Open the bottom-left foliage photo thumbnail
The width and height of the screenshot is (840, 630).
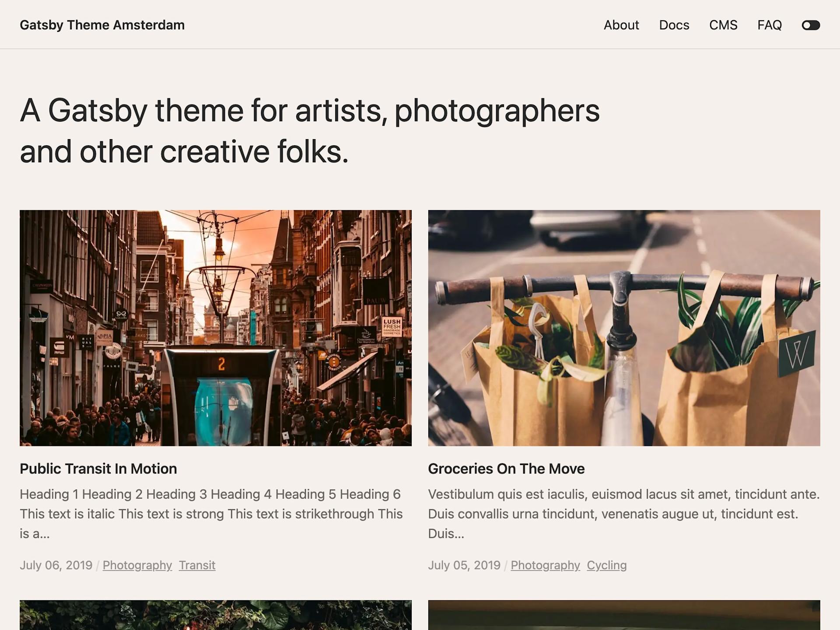(215, 615)
